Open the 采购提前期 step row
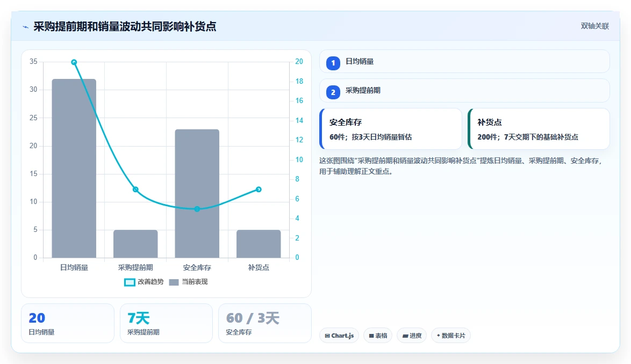 pyautogui.click(x=464, y=91)
